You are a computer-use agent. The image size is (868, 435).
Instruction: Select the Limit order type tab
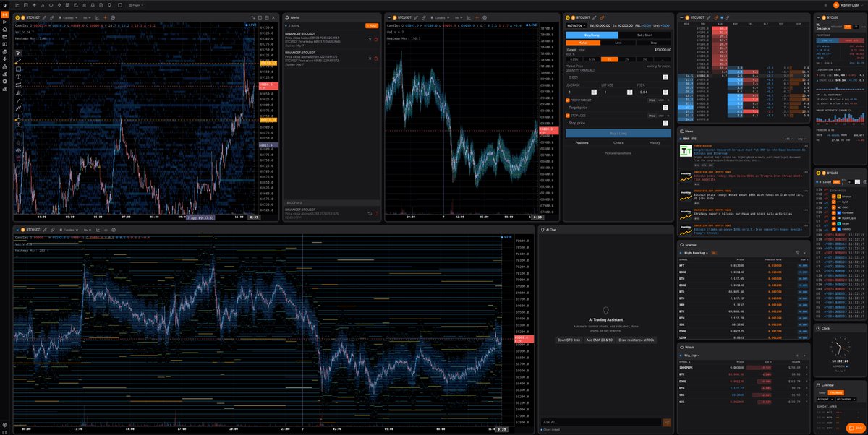(x=618, y=43)
